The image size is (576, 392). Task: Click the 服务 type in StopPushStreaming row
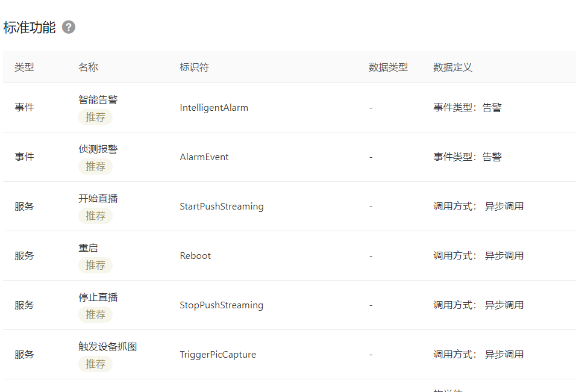24,305
